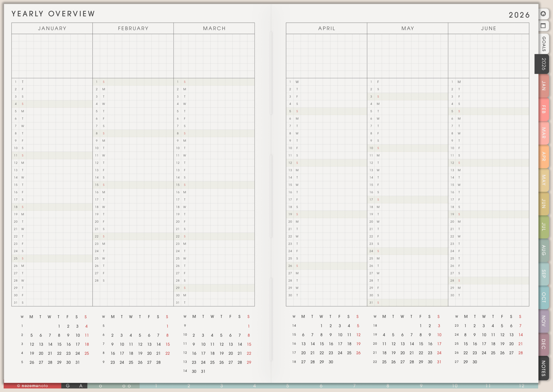
Task: Click the home icon tab
Action: click(543, 14)
